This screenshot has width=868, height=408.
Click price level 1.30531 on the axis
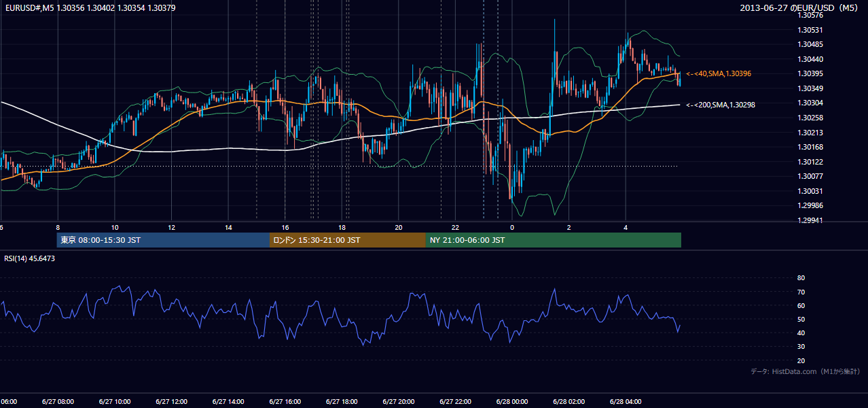(x=810, y=30)
